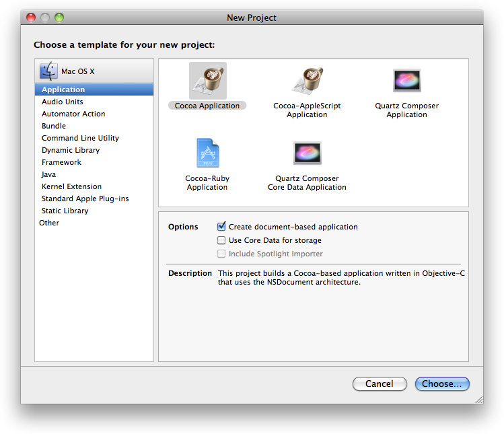Screen dimensions: 504x434
Task: Click the Mac OS X Finder icon
Action: tap(48, 71)
